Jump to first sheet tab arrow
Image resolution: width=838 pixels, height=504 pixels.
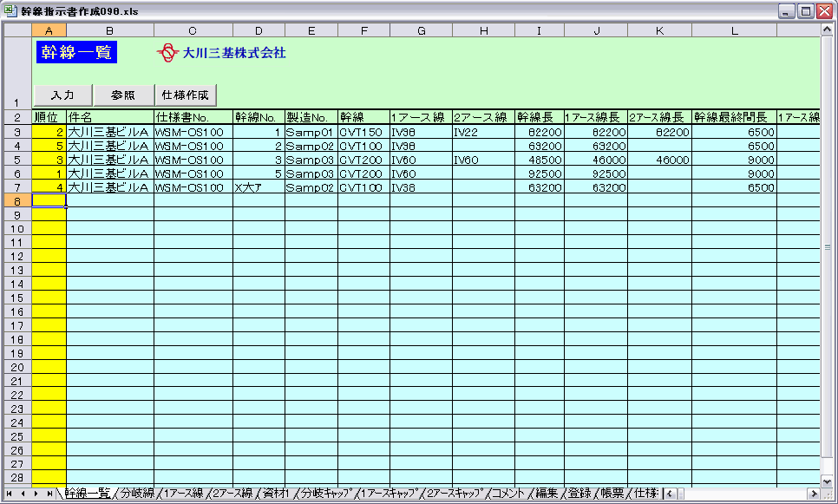(9, 494)
